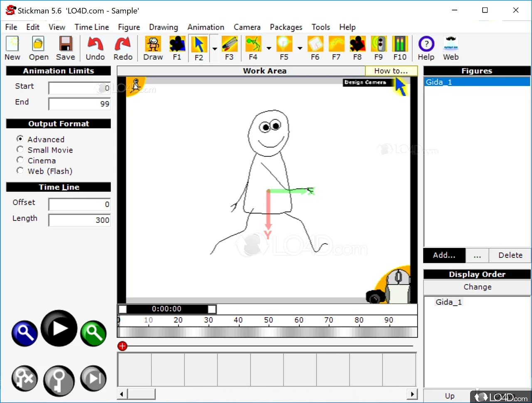Select the Small Movie output format
532x403 pixels.
pyautogui.click(x=20, y=150)
